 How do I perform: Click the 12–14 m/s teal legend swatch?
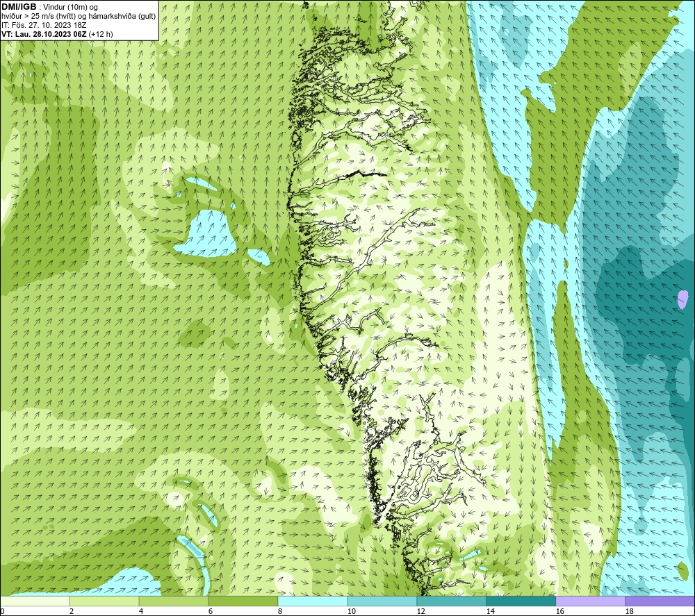point(452,601)
